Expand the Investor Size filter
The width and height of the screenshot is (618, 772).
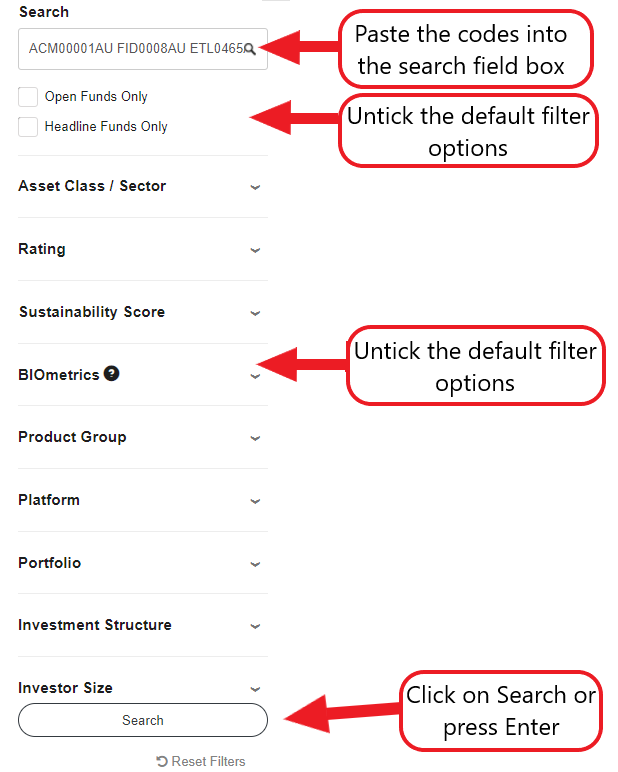pyautogui.click(x=255, y=689)
